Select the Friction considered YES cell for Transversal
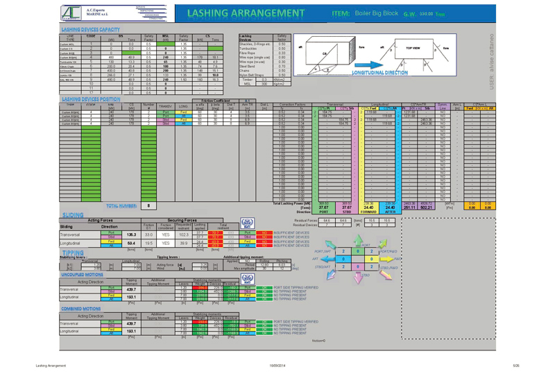This screenshot has width=555, height=392. (166, 235)
